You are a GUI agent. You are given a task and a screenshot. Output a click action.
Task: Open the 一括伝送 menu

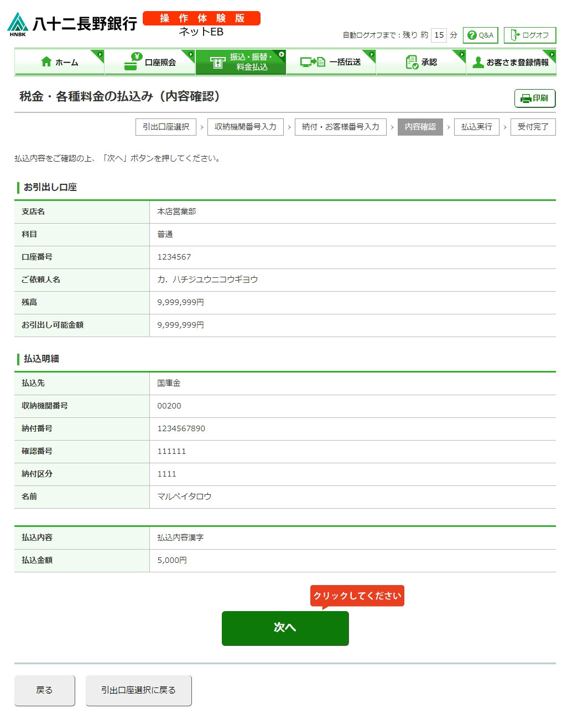[x=331, y=62]
